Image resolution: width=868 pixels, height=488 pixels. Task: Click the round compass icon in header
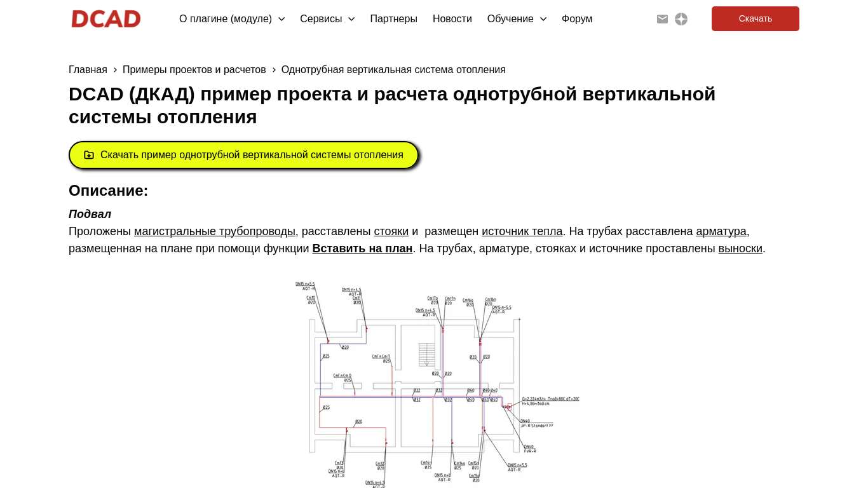coord(681,19)
